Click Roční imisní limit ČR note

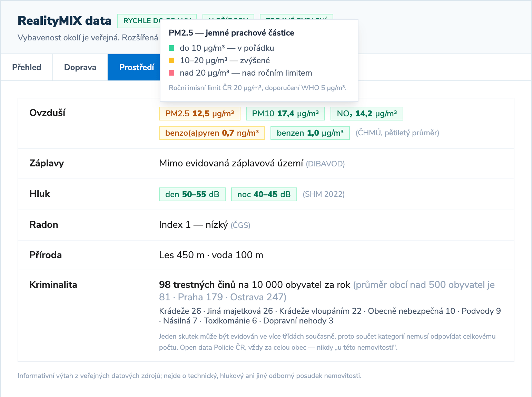coord(257,88)
